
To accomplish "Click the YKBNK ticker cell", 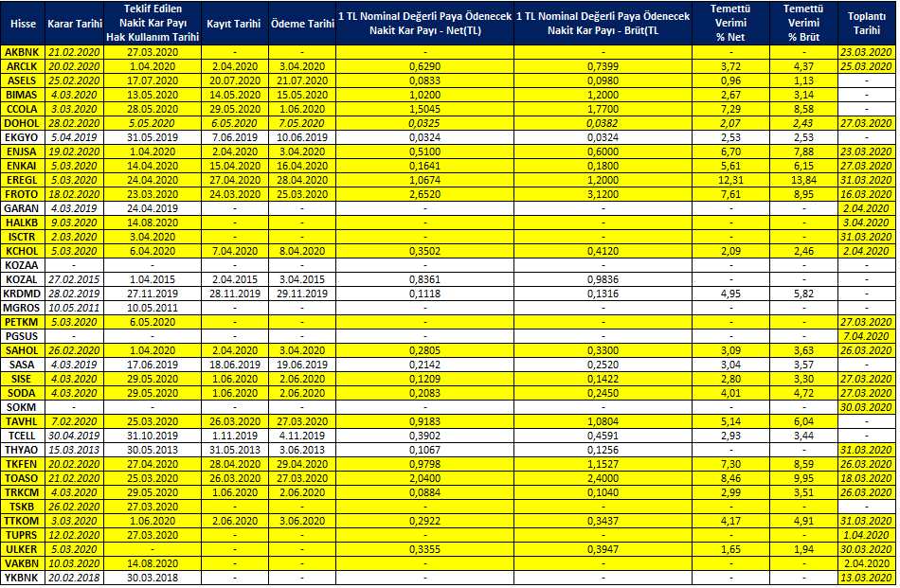I will click(x=23, y=578).
